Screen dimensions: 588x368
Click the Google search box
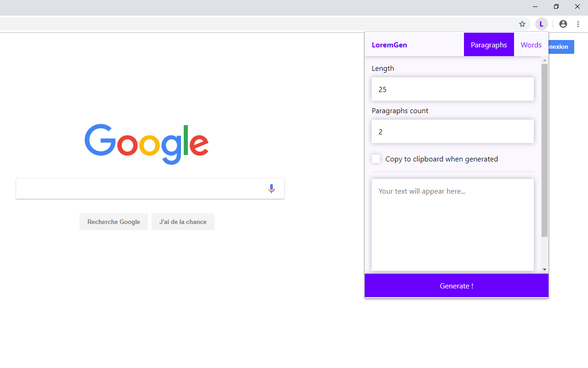pyautogui.click(x=150, y=189)
